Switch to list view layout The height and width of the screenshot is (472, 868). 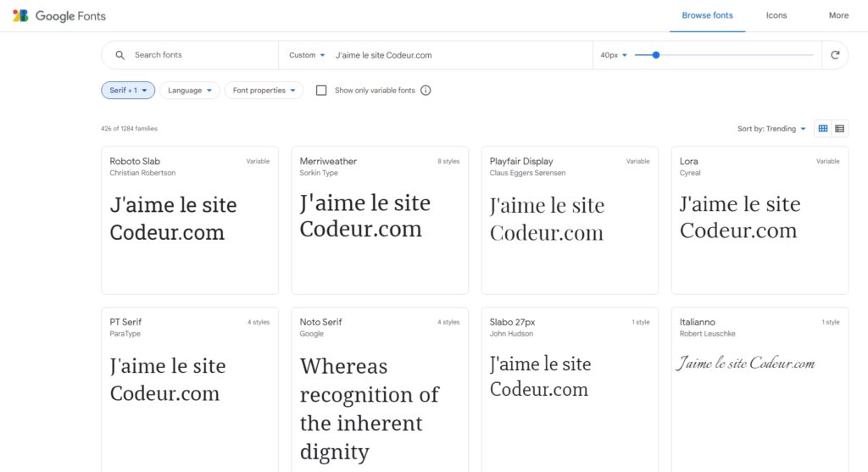click(840, 129)
